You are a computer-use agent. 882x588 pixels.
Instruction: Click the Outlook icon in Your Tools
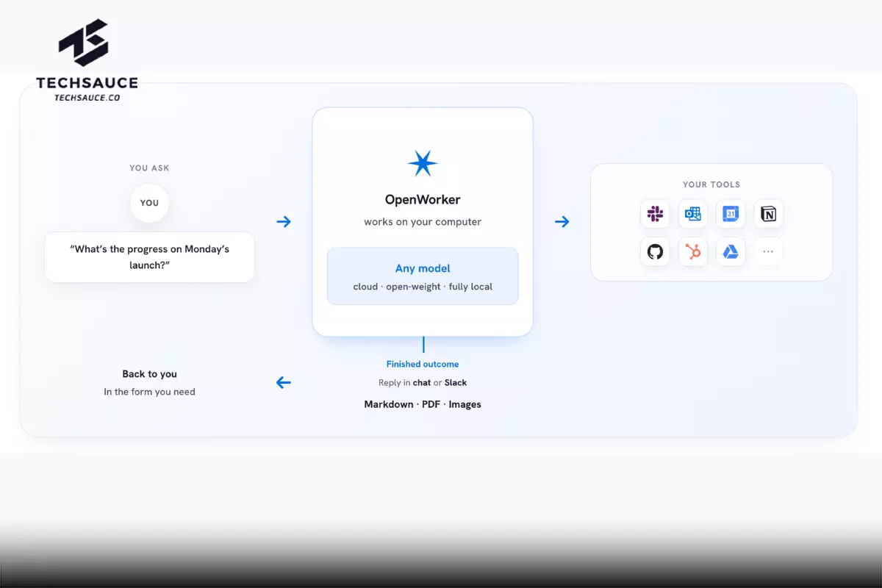693,214
